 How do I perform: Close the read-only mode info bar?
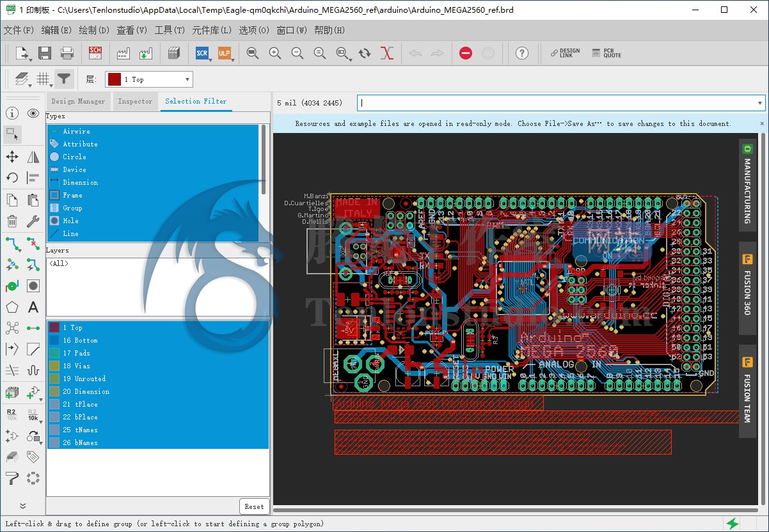pyautogui.click(x=761, y=123)
